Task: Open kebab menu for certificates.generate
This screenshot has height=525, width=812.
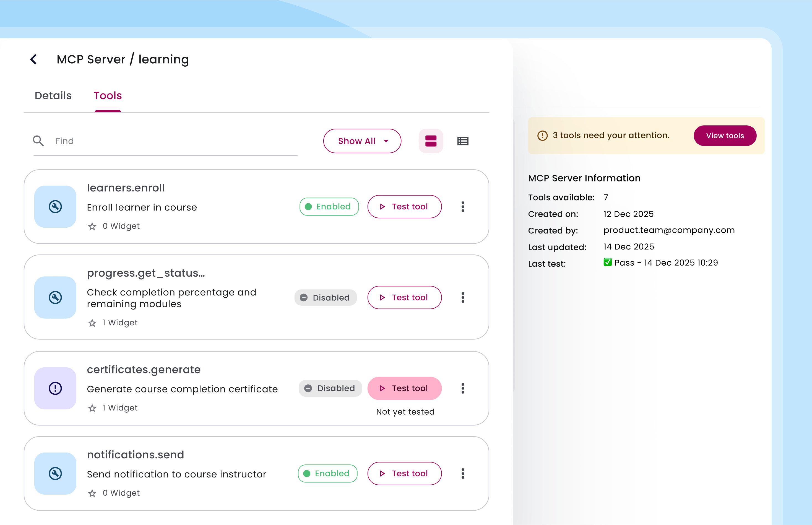Action: 463,388
